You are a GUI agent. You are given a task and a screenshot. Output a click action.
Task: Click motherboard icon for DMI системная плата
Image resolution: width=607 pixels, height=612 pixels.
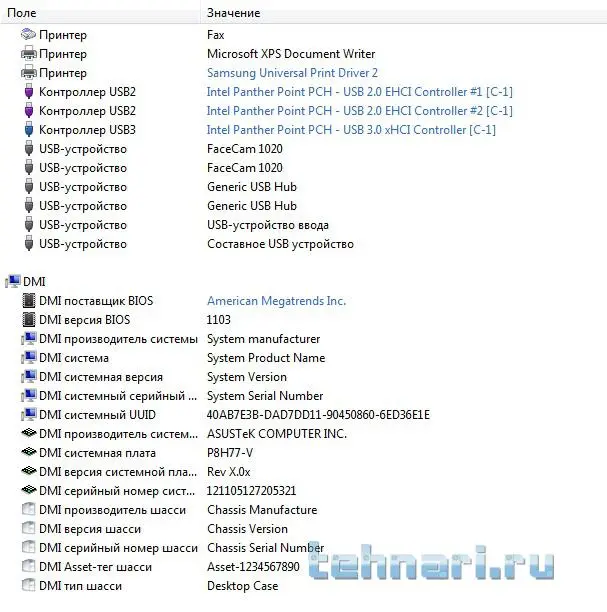[x=29, y=452]
